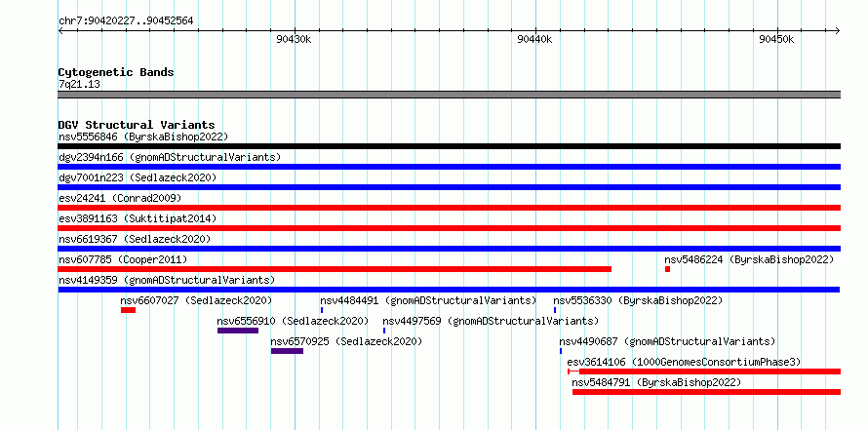Open the nsv5556846 (ByrskaBishop2022) label
This screenshot has height=430, width=868.
143,137
